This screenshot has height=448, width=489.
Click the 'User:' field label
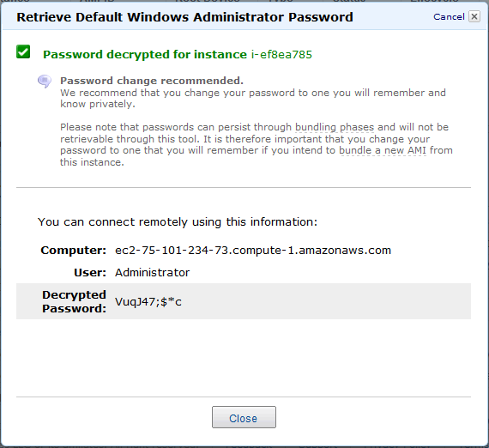[90, 273]
